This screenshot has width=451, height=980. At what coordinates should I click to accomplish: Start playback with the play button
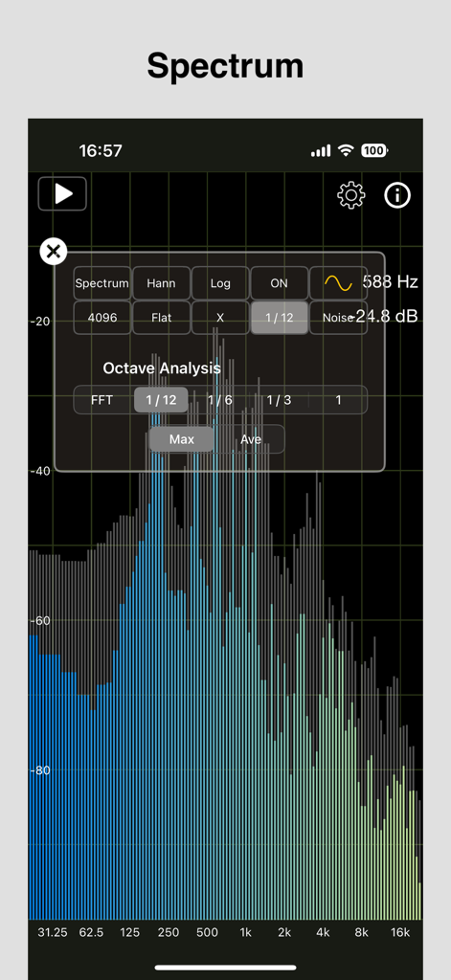point(62,193)
